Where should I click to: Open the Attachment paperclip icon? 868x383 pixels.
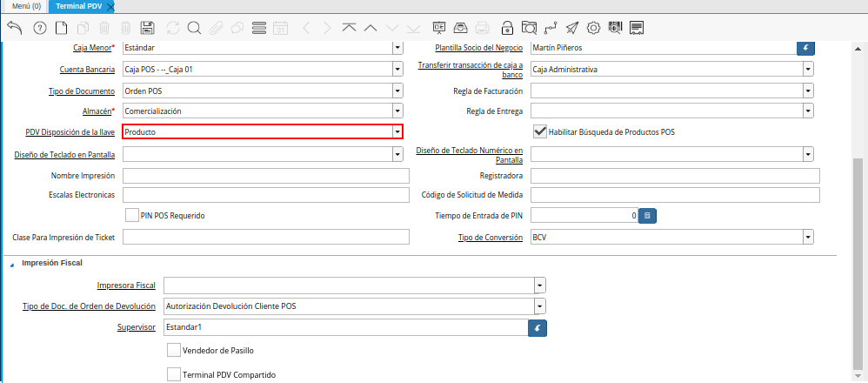[x=216, y=28]
